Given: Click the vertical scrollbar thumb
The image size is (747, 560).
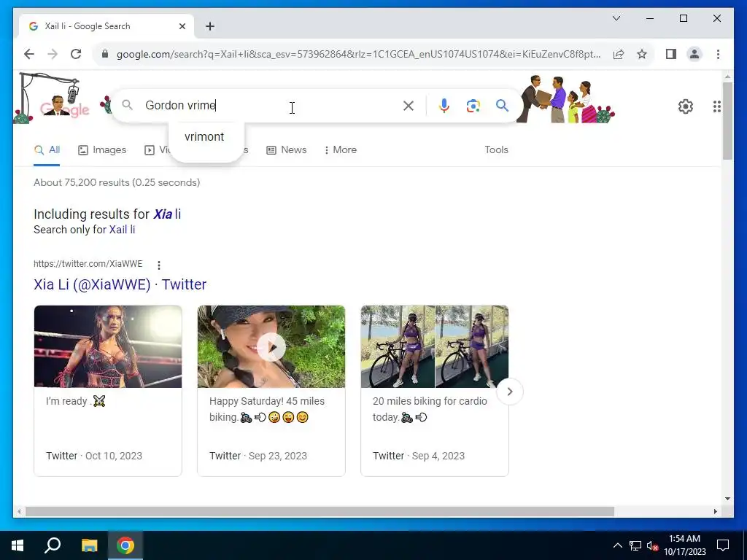Looking at the screenshot, I should click(727, 121).
